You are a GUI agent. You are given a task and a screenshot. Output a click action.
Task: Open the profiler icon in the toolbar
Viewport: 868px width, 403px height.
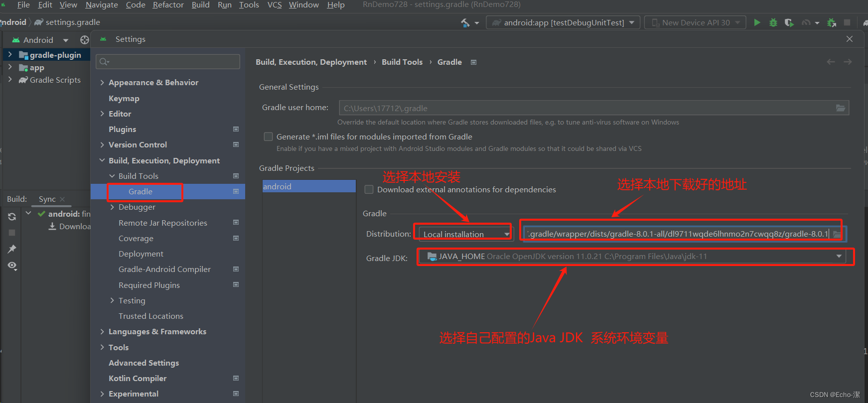click(806, 22)
